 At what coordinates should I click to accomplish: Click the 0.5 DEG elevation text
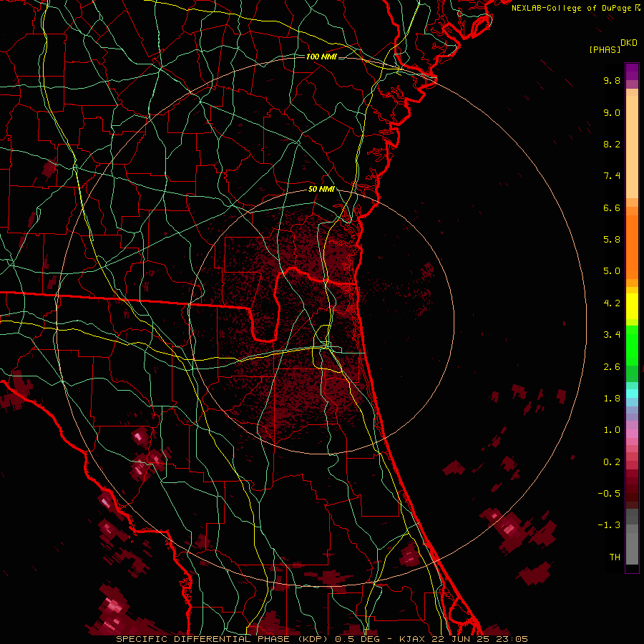coord(357,639)
